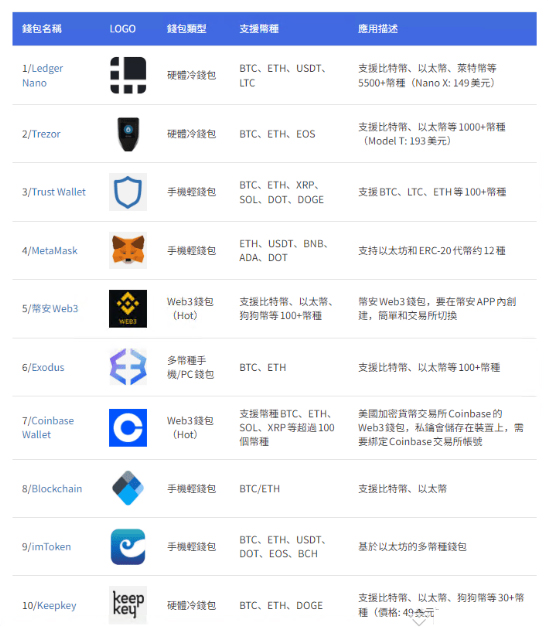
Task: Click Coinbase description 美國加密貨幣交易所
Action: pos(441,427)
